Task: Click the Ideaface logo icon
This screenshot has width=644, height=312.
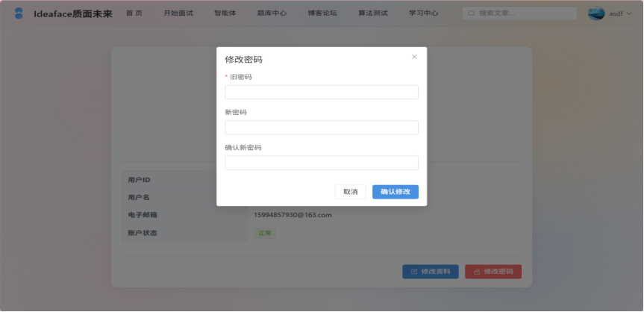Action: tap(19, 13)
